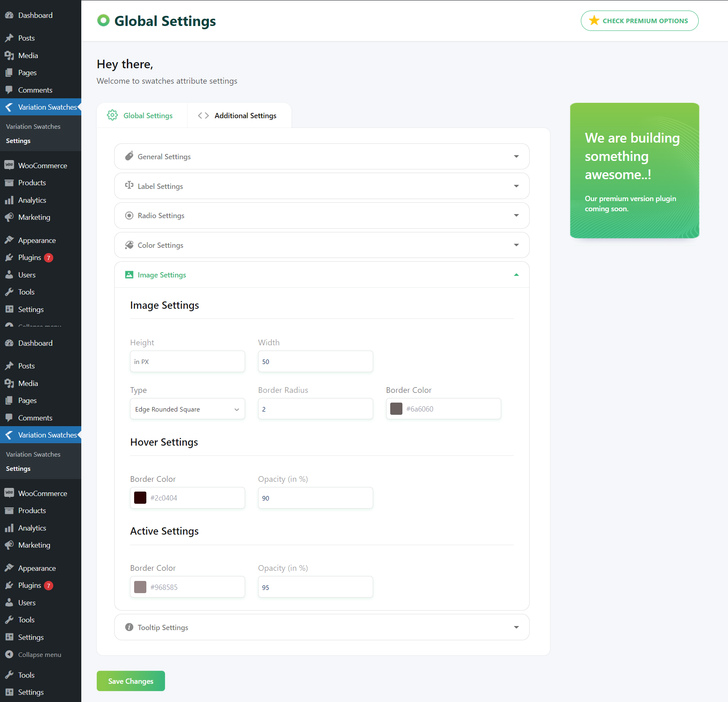Click the topmost Analytics bar chart icon
The height and width of the screenshot is (702, 728).
tap(9, 200)
